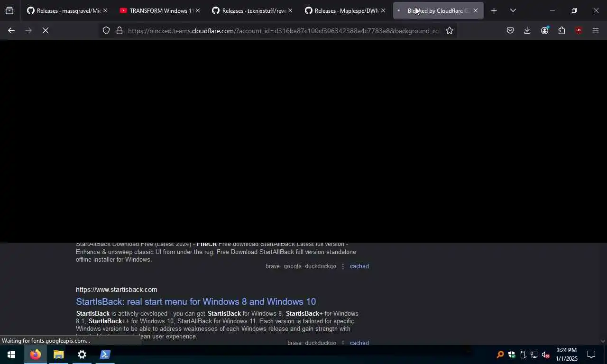Image resolution: width=607 pixels, height=364 pixels.
Task: Open brave link under StartIsBack result
Action: [294, 343]
